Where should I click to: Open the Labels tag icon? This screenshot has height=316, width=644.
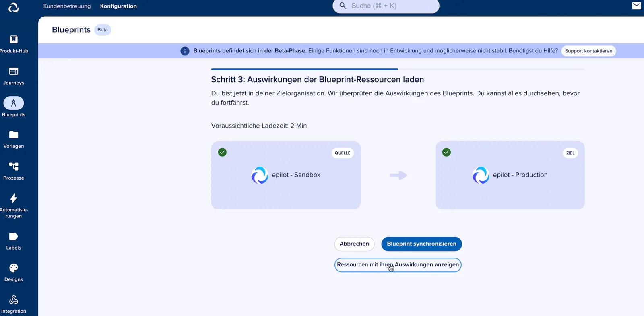click(14, 236)
